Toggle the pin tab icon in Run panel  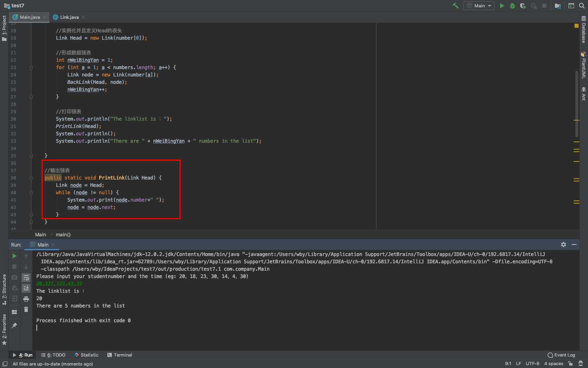pos(14,325)
